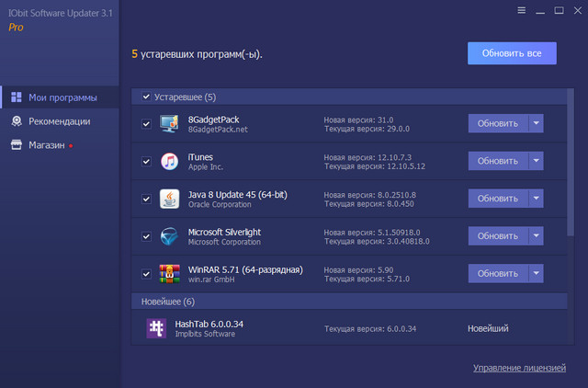Open dropdown arrow beside Java Обновить button

tap(536, 199)
